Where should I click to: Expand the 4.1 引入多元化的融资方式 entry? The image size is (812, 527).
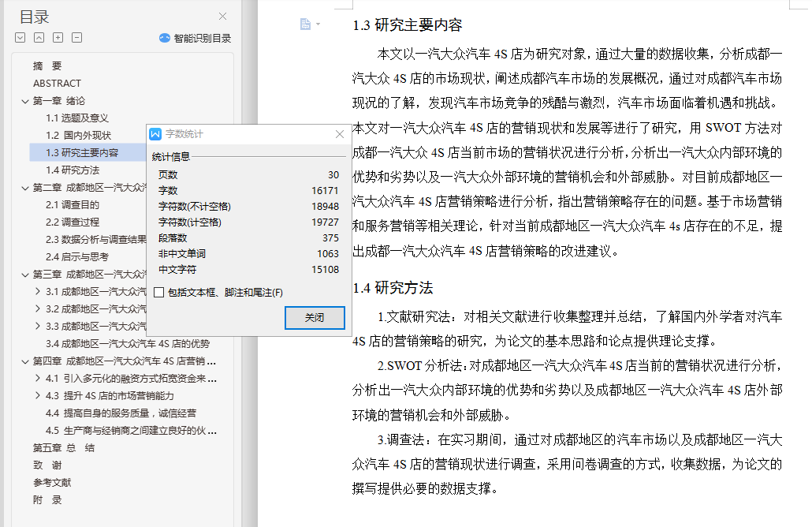coord(37,378)
